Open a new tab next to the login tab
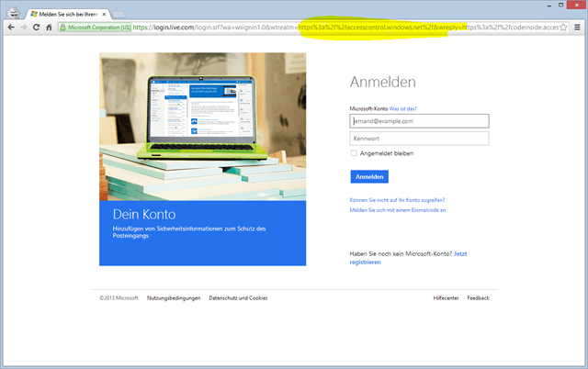This screenshot has width=588, height=369. (119, 15)
